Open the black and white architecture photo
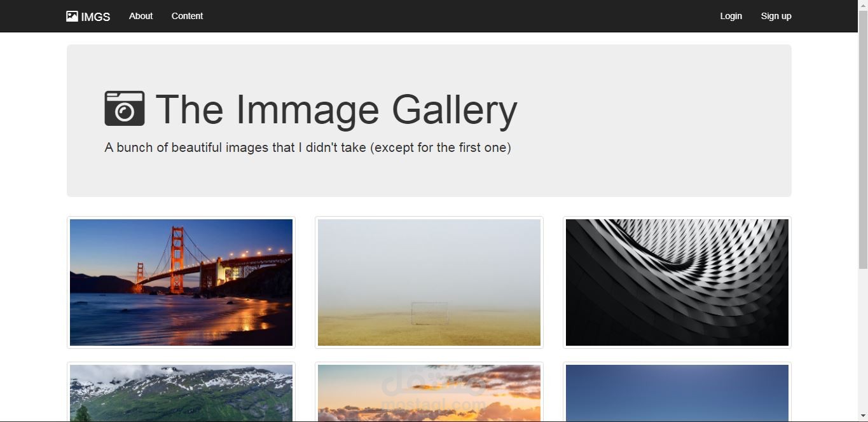This screenshot has height=422, width=868. click(x=677, y=282)
